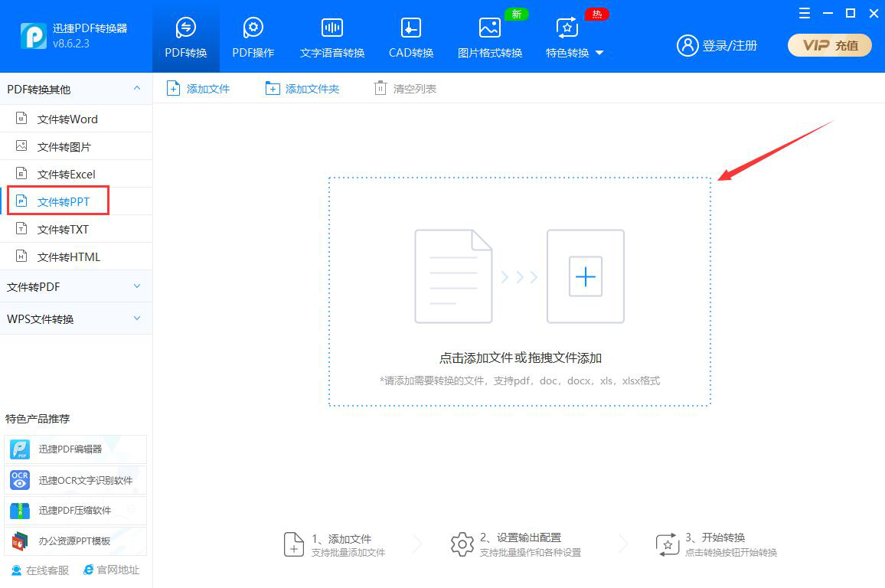Click the 添加文件夹 toolbar button
The width and height of the screenshot is (885, 588).
pos(302,89)
